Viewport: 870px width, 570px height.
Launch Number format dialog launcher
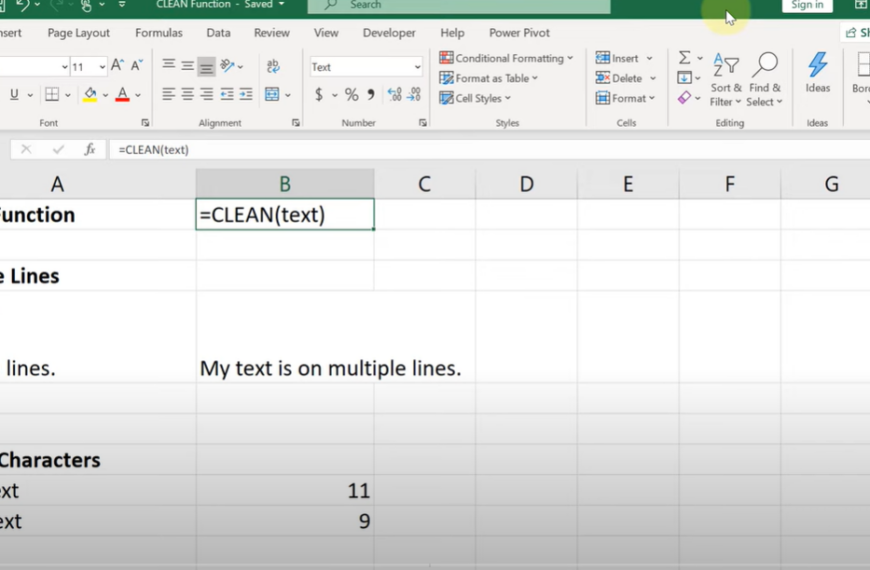click(x=423, y=123)
